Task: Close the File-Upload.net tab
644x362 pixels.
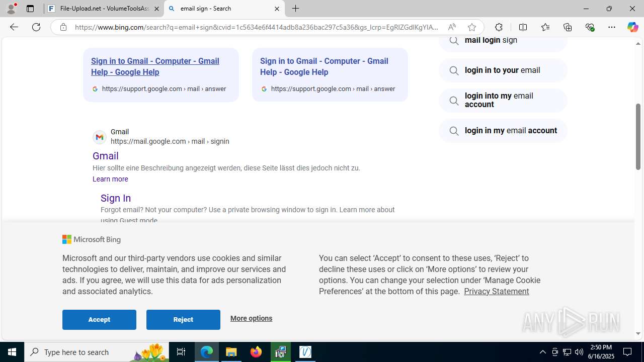Action: click(156, 9)
